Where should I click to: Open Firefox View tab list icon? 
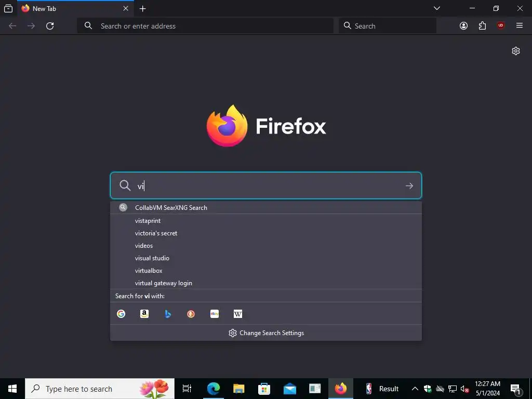(x=8, y=8)
